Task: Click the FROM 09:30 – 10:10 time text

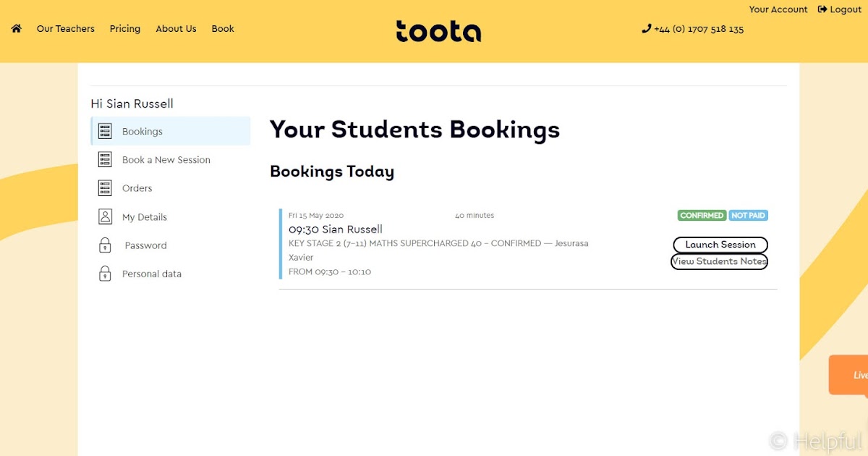Action: (330, 272)
